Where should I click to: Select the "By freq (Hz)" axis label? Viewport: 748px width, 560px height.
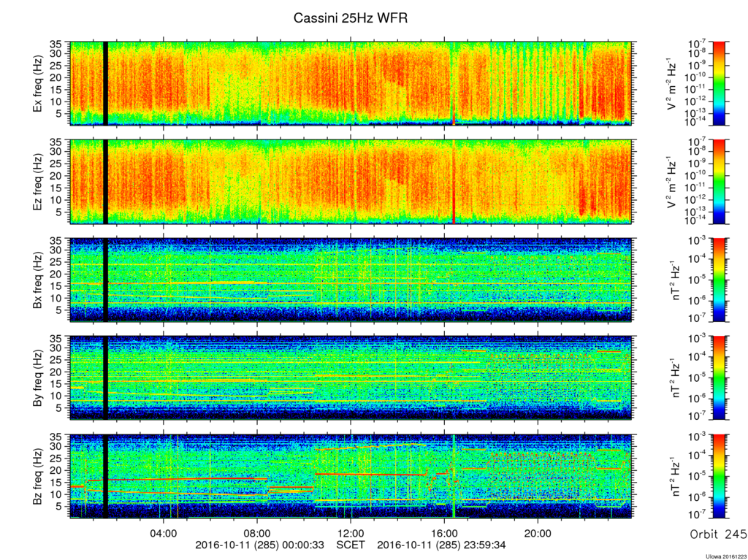click(x=37, y=377)
